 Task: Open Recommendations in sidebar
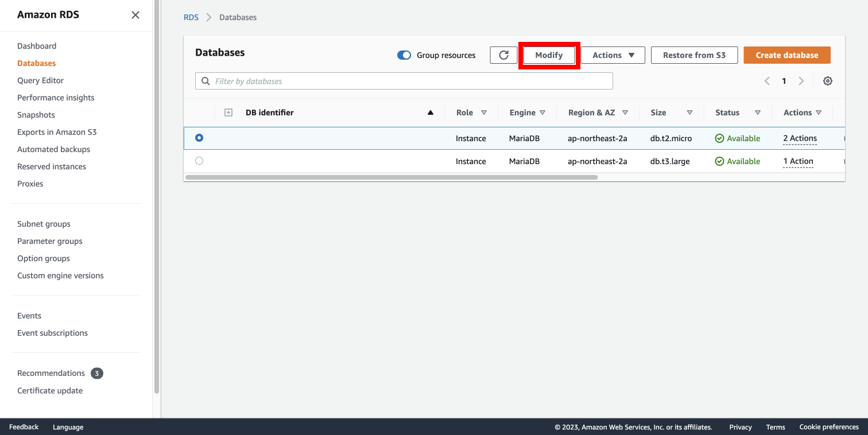point(51,373)
